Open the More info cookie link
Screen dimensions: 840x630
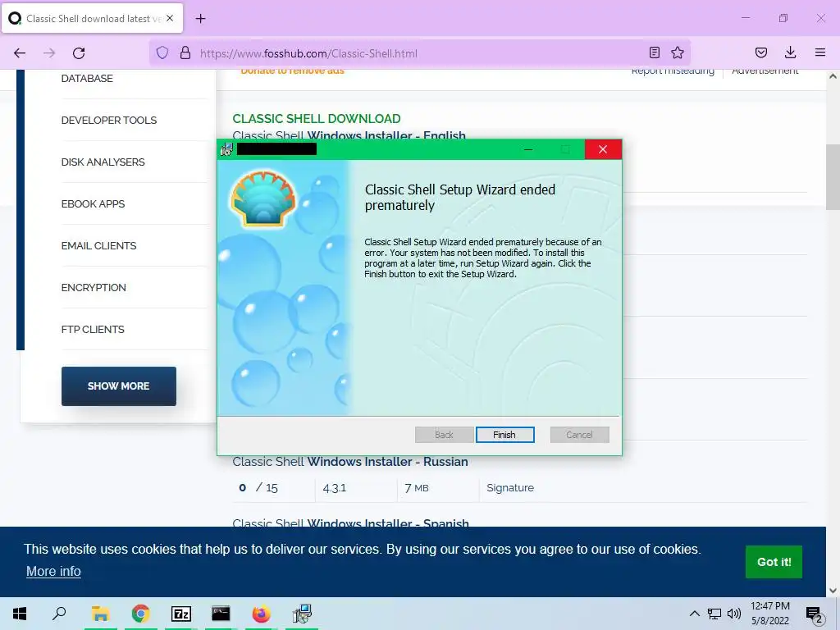coord(53,571)
